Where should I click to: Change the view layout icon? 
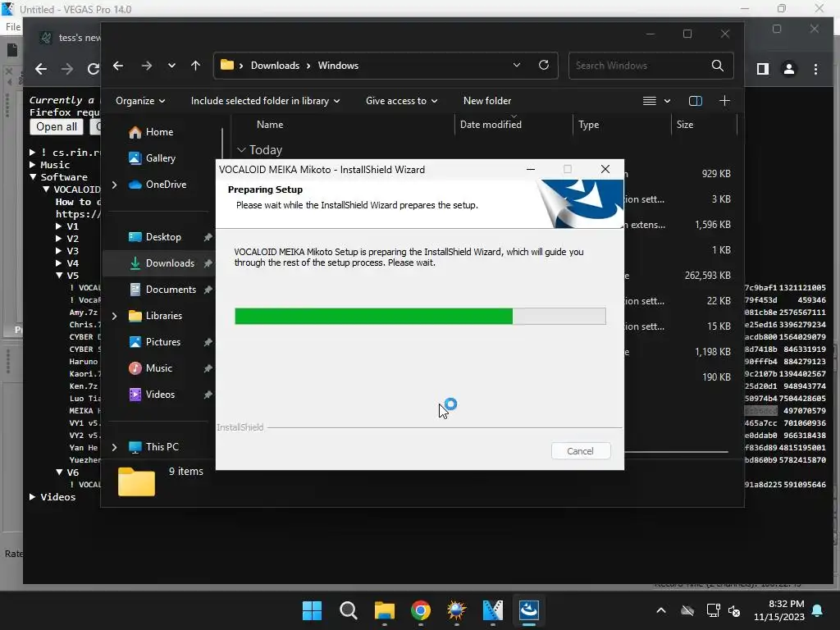click(x=650, y=101)
